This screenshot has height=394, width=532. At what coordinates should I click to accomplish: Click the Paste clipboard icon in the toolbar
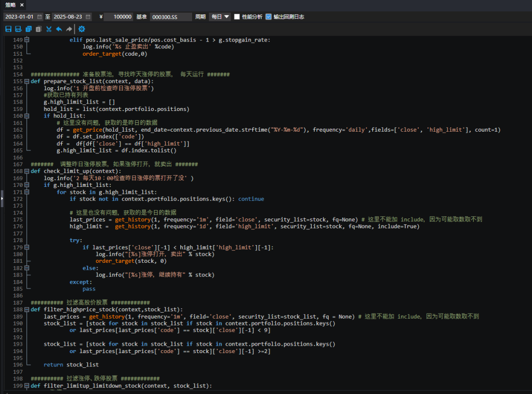(x=39, y=29)
